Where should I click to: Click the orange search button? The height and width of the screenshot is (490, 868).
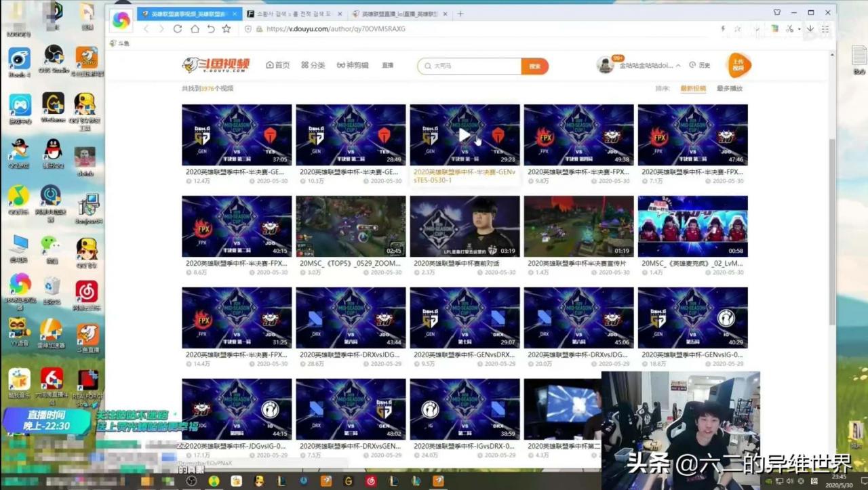534,66
